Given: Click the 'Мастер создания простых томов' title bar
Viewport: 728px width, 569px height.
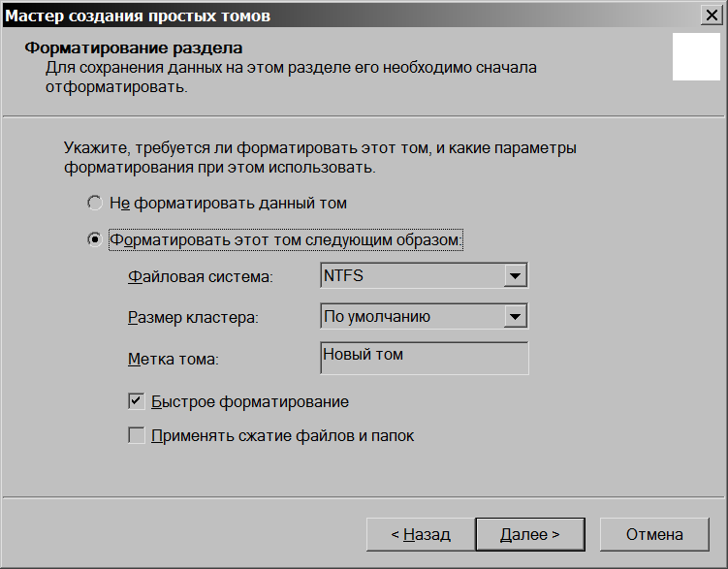Looking at the screenshot, I should pyautogui.click(x=291, y=16).
